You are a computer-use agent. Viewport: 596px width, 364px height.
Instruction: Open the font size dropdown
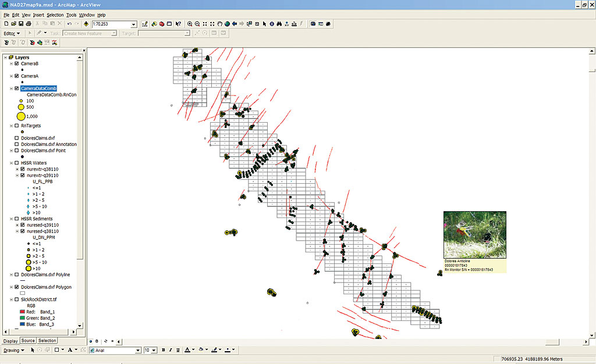[x=154, y=351]
